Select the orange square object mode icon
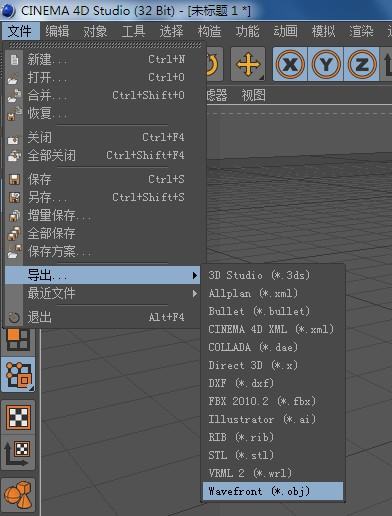 18,339
